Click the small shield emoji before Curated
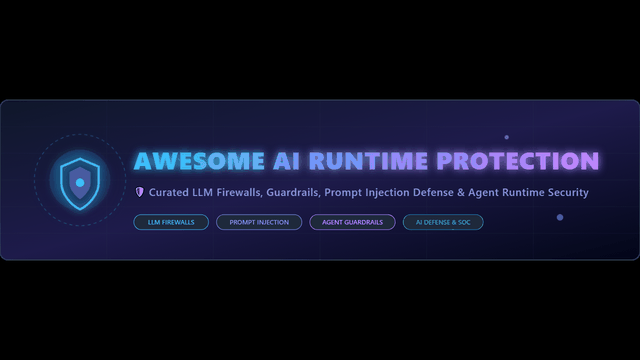This screenshot has height=360, width=640. (140, 192)
